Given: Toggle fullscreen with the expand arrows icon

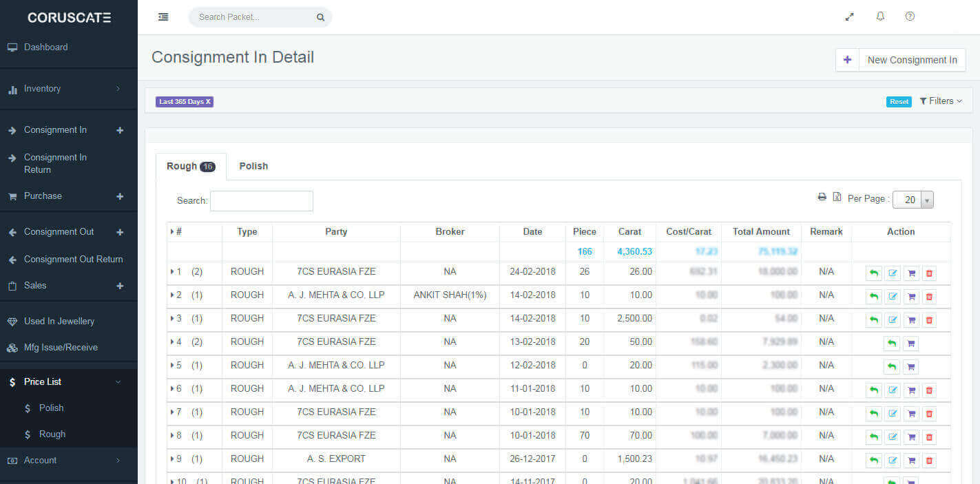Looking at the screenshot, I should click(850, 17).
